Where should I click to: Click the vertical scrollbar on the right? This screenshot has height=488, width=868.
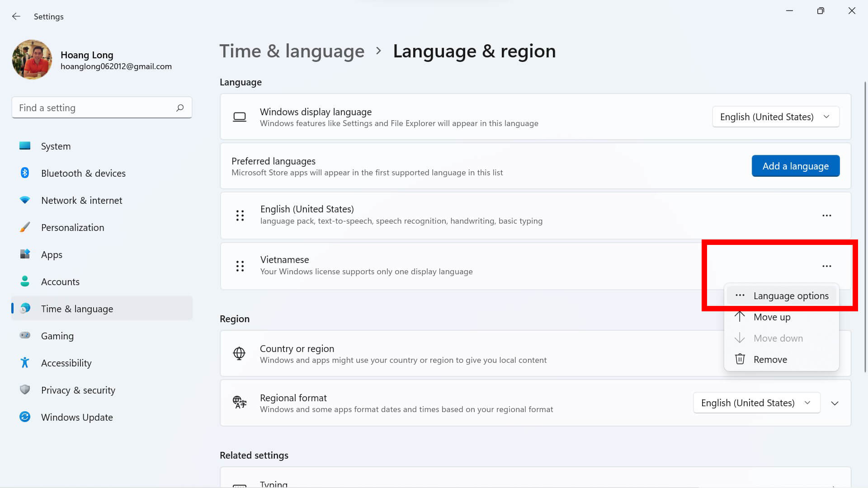point(865,226)
